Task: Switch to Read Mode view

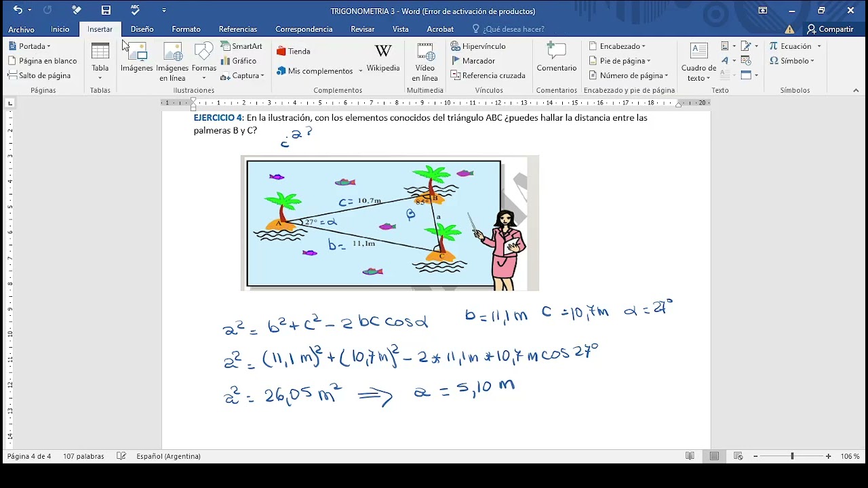Action: click(690, 456)
